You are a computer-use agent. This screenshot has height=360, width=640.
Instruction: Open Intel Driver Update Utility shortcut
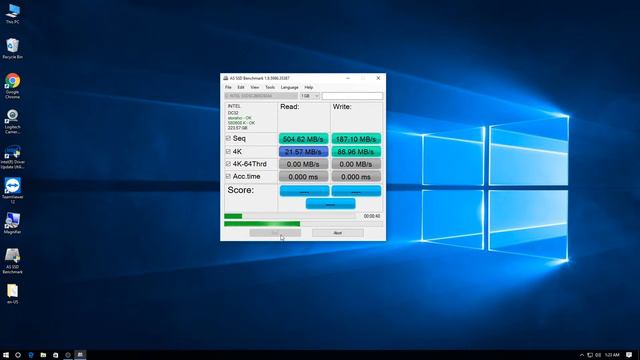click(x=12, y=157)
